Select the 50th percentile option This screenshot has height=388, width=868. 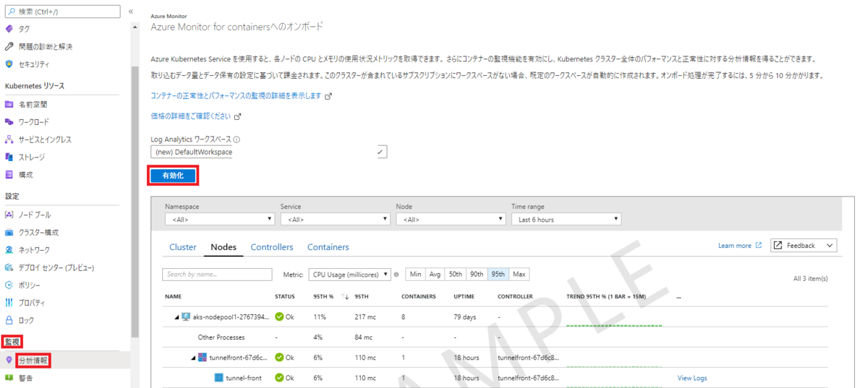coord(455,275)
